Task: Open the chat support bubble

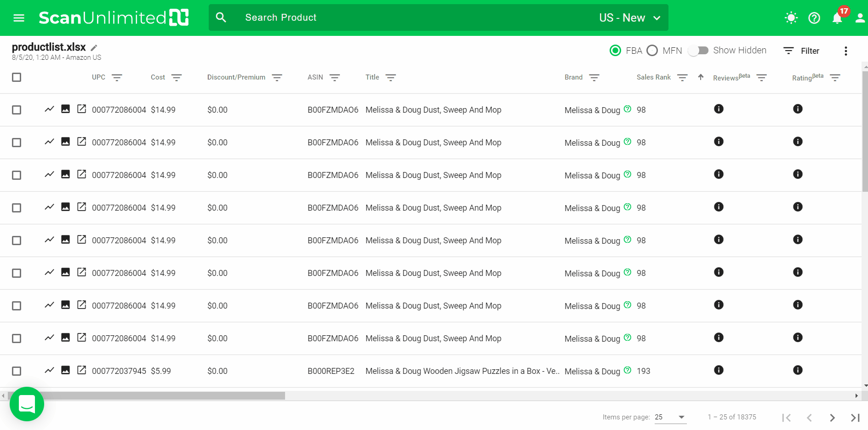Action: pos(27,404)
